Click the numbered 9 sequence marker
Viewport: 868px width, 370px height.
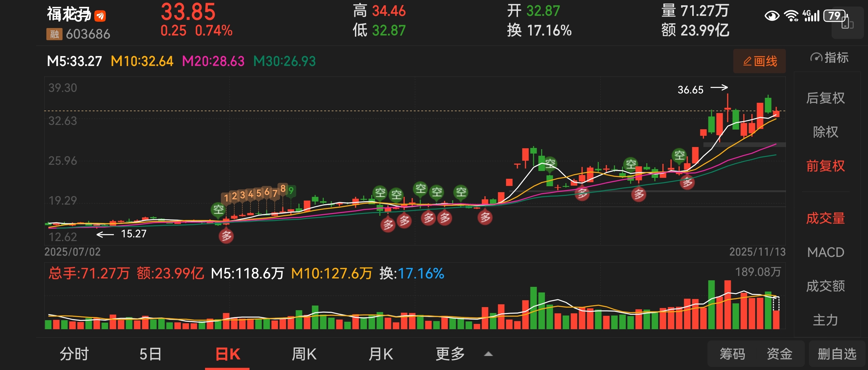point(291,191)
